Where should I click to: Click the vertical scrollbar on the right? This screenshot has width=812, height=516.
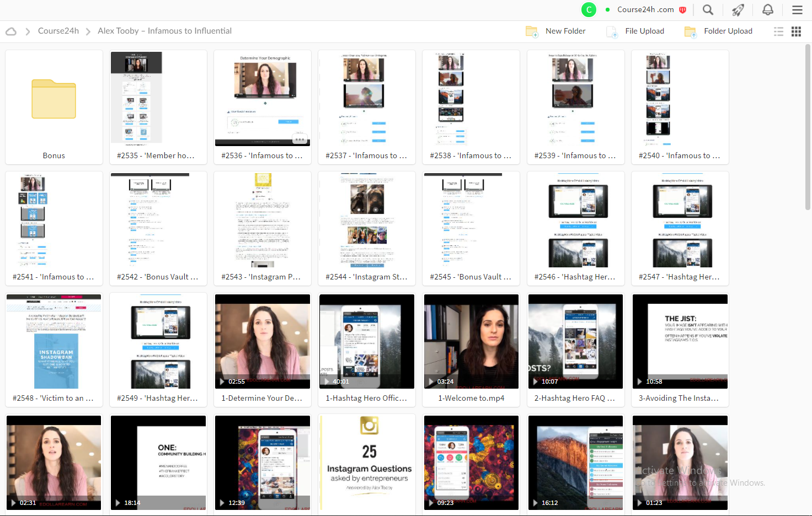pyautogui.click(x=808, y=127)
